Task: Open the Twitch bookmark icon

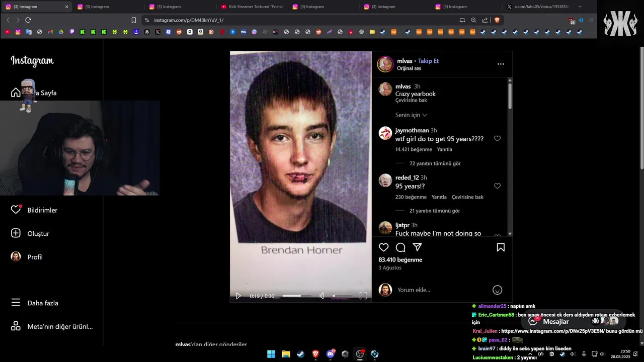Action: tap(72, 32)
